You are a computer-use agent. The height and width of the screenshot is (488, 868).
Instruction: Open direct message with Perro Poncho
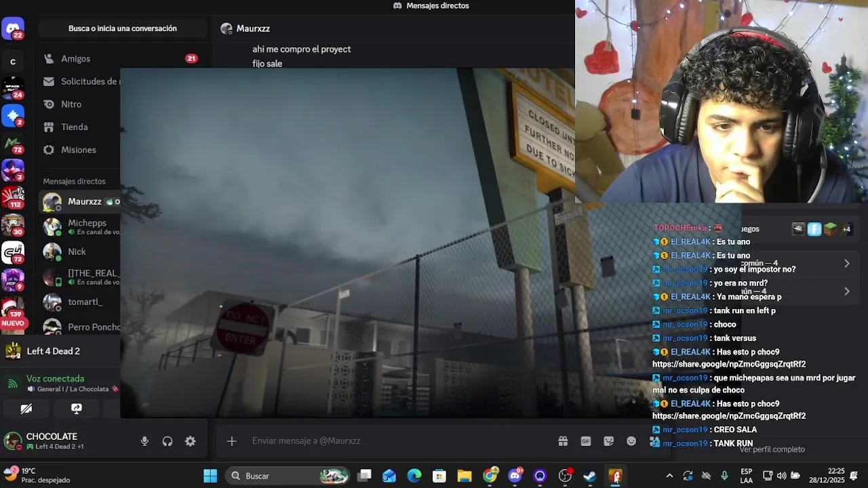79,327
